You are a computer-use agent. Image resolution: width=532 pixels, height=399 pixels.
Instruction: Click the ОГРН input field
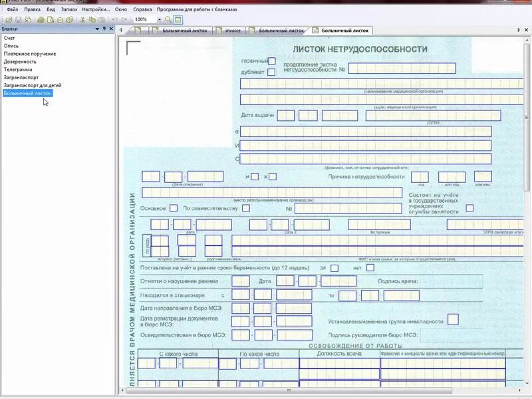pyautogui.click(x=434, y=115)
